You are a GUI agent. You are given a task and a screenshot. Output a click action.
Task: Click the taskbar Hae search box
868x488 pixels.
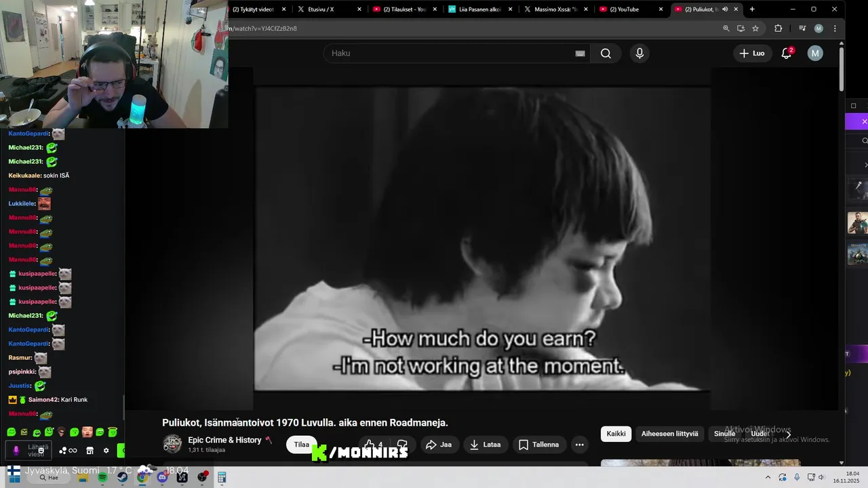click(50, 478)
